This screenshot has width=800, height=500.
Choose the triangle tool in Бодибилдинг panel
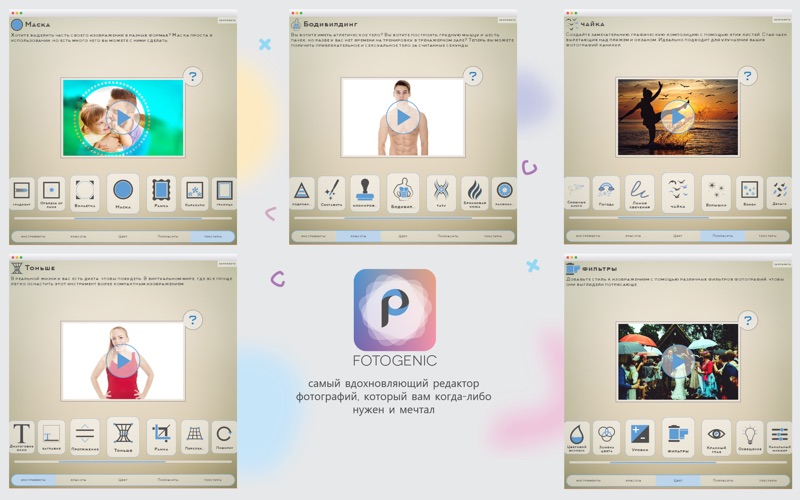[x=302, y=193]
